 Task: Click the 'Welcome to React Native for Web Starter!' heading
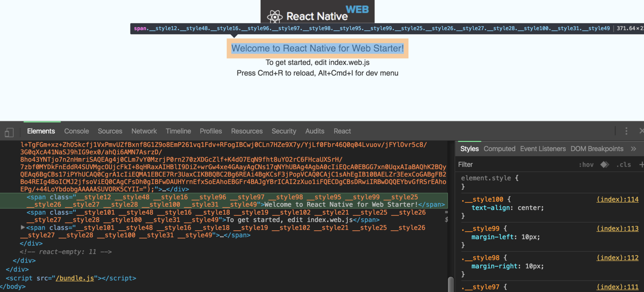tap(318, 48)
